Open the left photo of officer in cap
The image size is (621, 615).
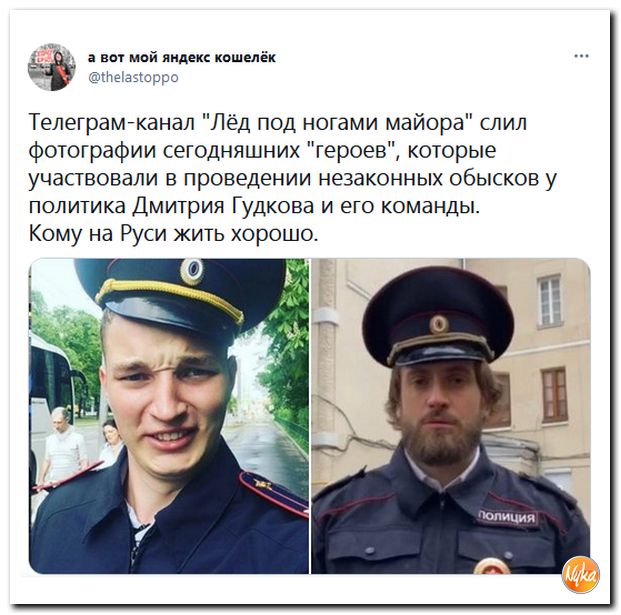pos(169,416)
